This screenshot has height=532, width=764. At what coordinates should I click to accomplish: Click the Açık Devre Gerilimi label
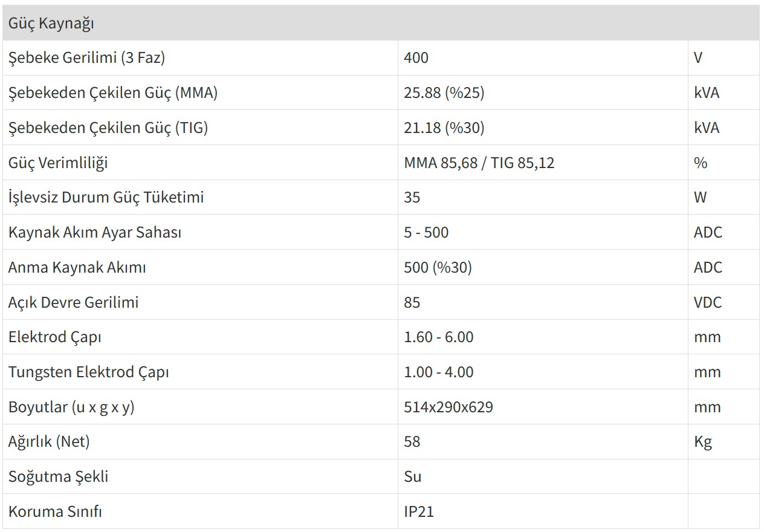point(73,302)
